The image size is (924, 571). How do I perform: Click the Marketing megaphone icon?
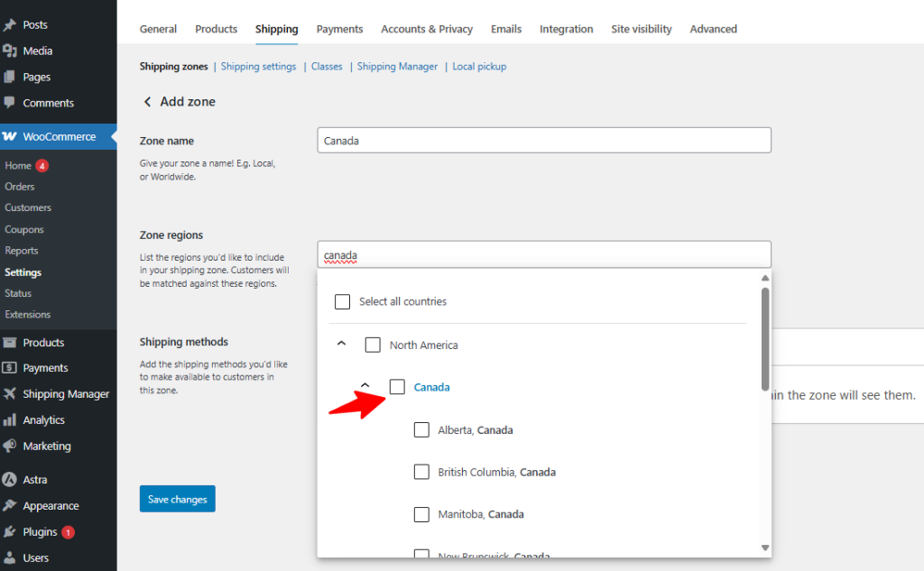(x=10, y=447)
